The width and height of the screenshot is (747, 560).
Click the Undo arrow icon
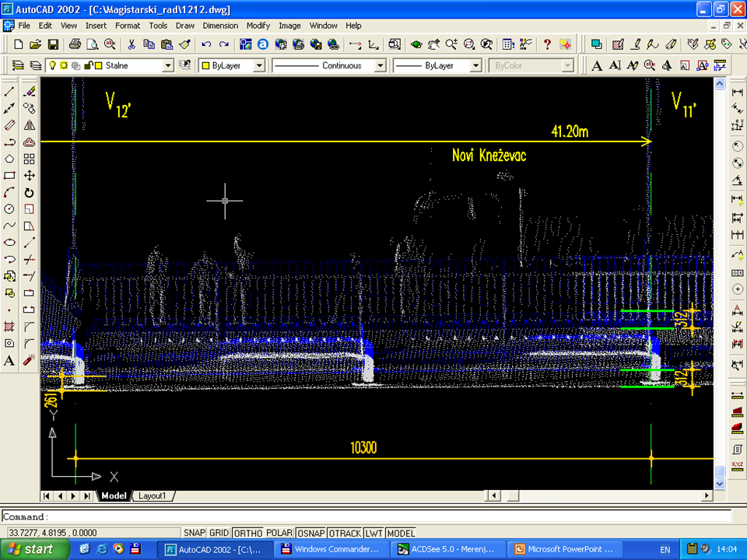click(x=207, y=44)
